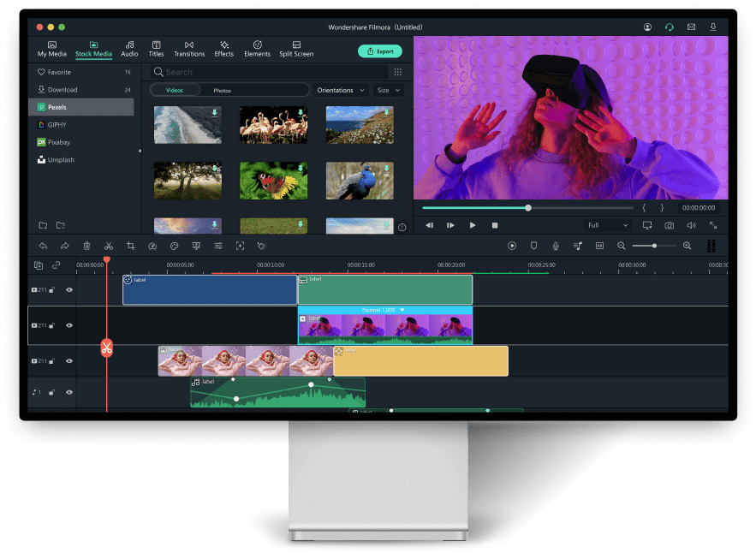
Task: Expand the Size filter dropdown
Action: click(x=387, y=90)
